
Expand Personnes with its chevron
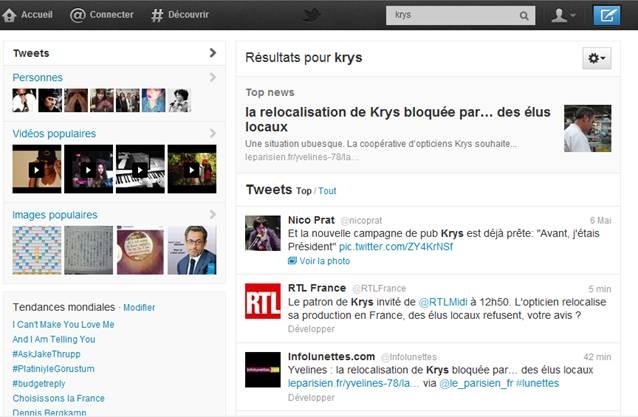coord(212,77)
